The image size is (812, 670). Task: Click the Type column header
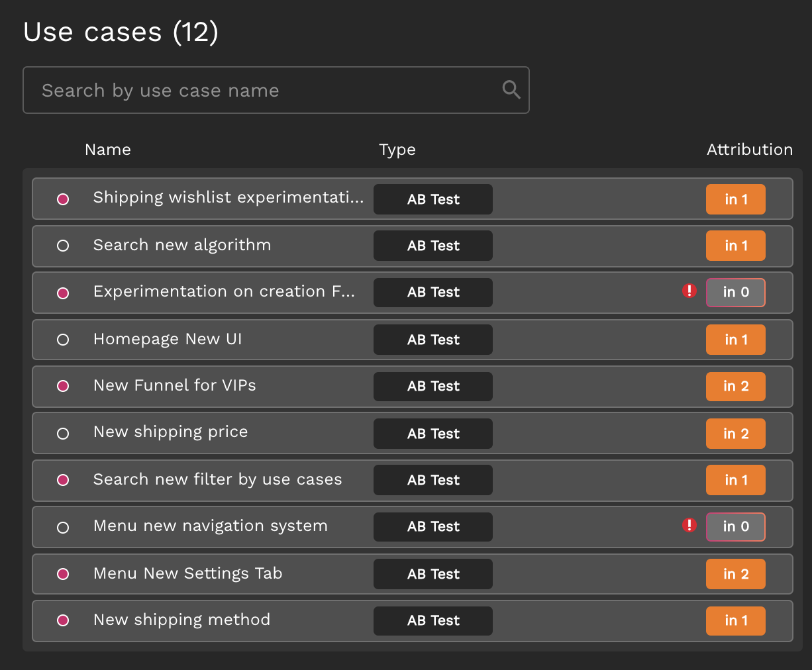pyautogui.click(x=397, y=150)
